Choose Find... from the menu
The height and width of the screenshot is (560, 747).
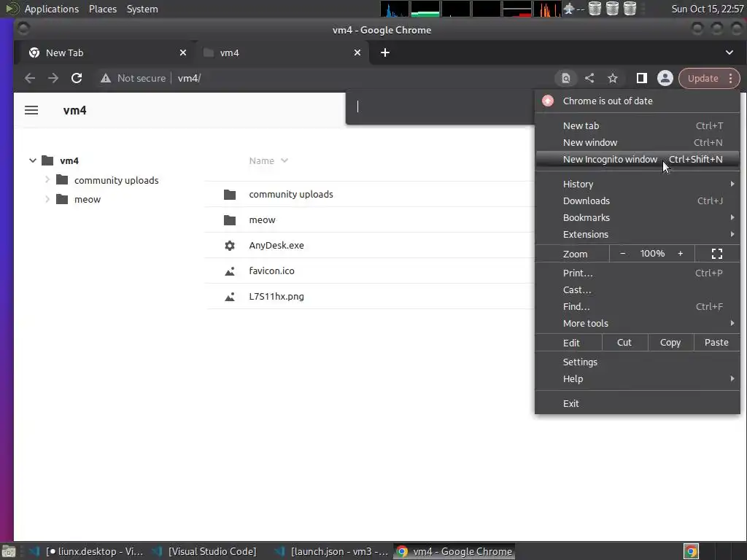(x=638, y=306)
